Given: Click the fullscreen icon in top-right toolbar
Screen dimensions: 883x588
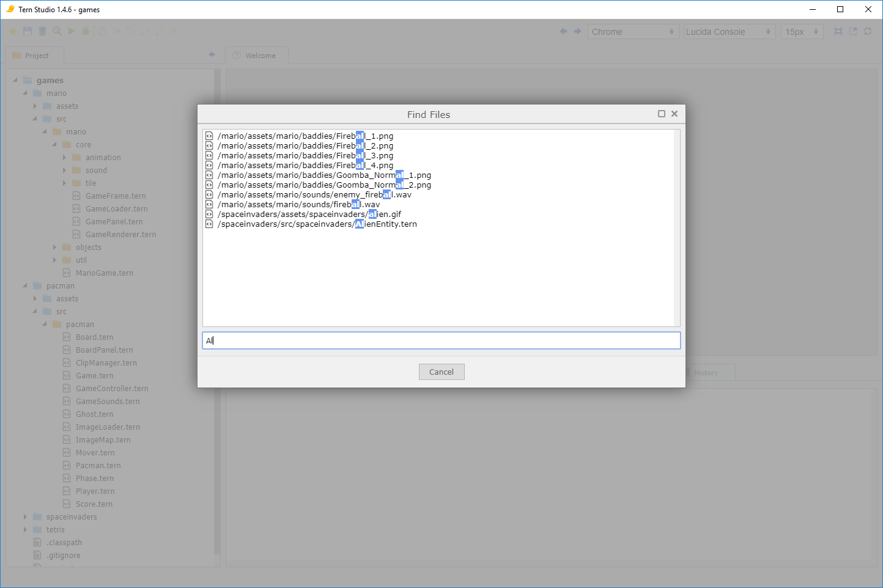Looking at the screenshot, I should (x=838, y=31).
